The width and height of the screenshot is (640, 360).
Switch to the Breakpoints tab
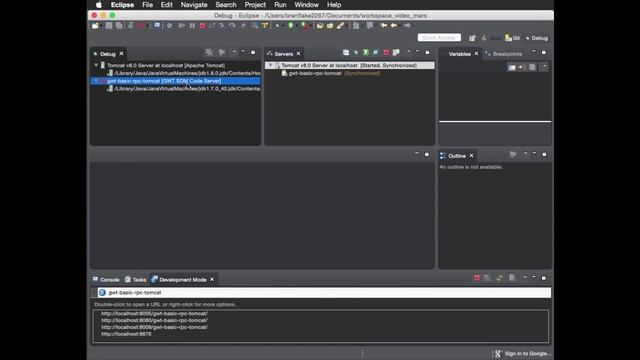(504, 54)
